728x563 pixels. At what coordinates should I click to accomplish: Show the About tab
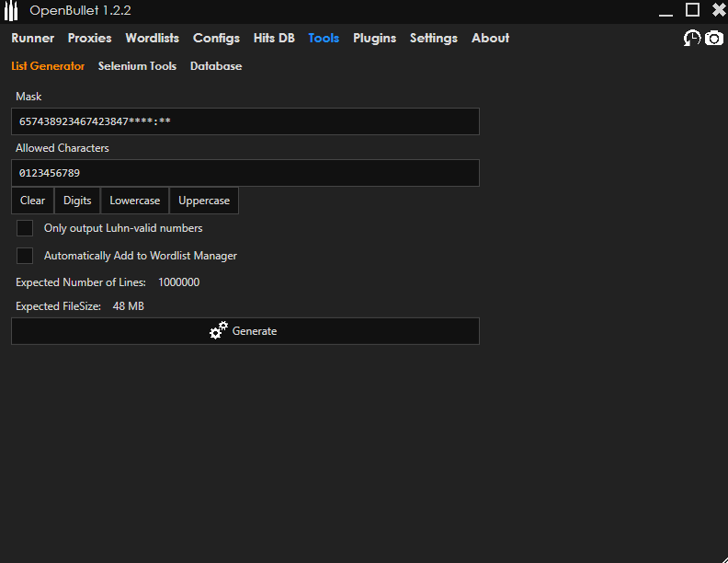(490, 38)
